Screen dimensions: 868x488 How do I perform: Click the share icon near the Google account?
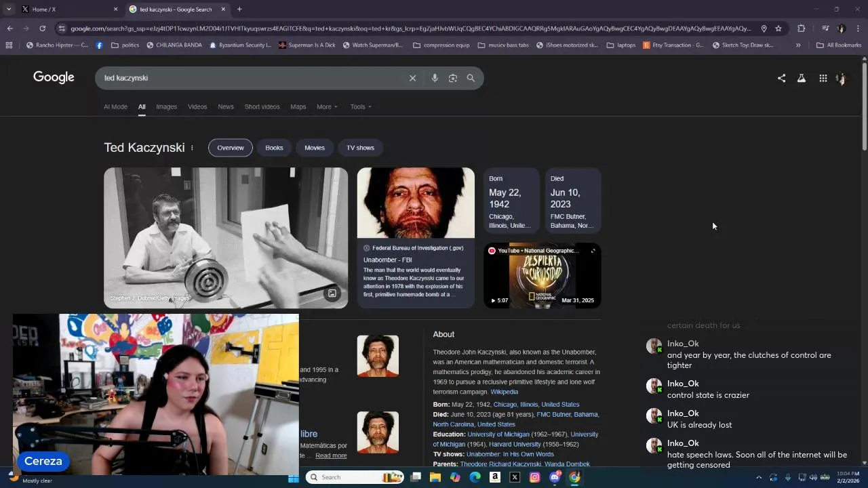point(781,78)
